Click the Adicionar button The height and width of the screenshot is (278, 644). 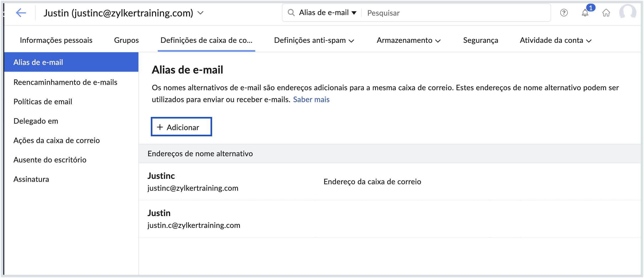181,127
